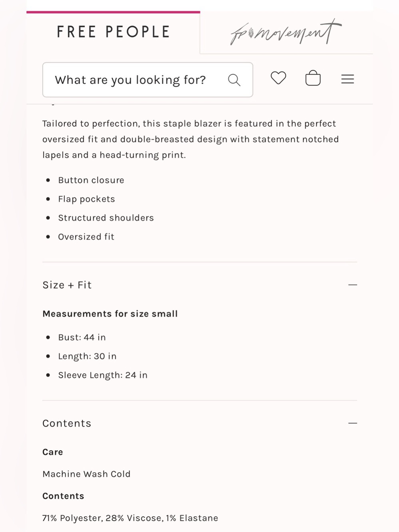This screenshot has width=399, height=532.
Task: Switch to the FP Movement tab
Action: [x=286, y=32]
